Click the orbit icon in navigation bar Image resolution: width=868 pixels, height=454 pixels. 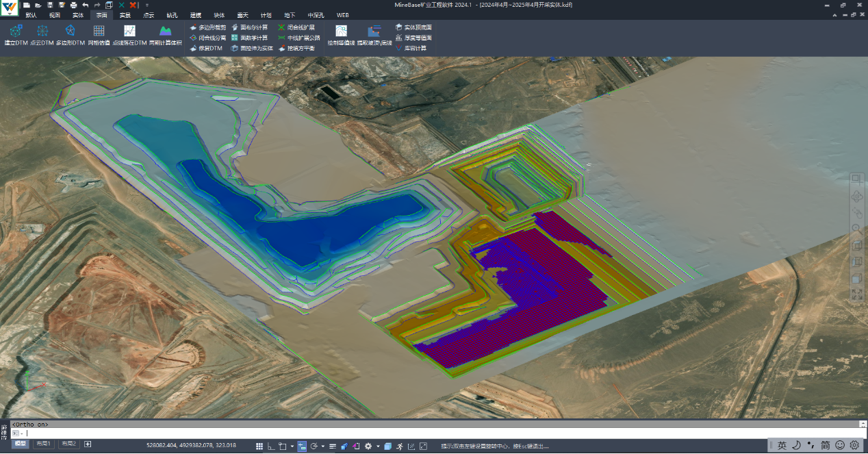pos(856,197)
